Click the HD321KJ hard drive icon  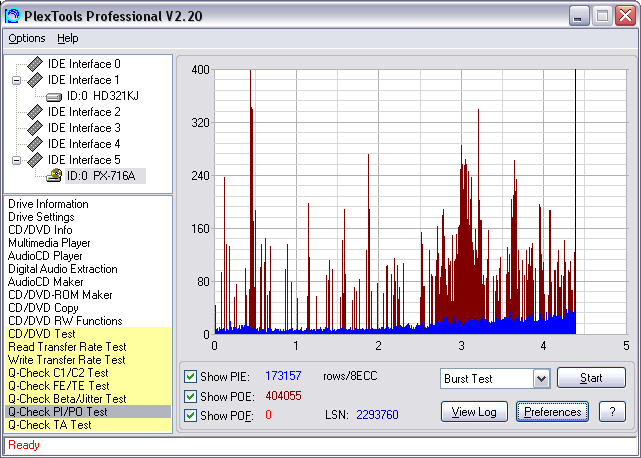54,97
